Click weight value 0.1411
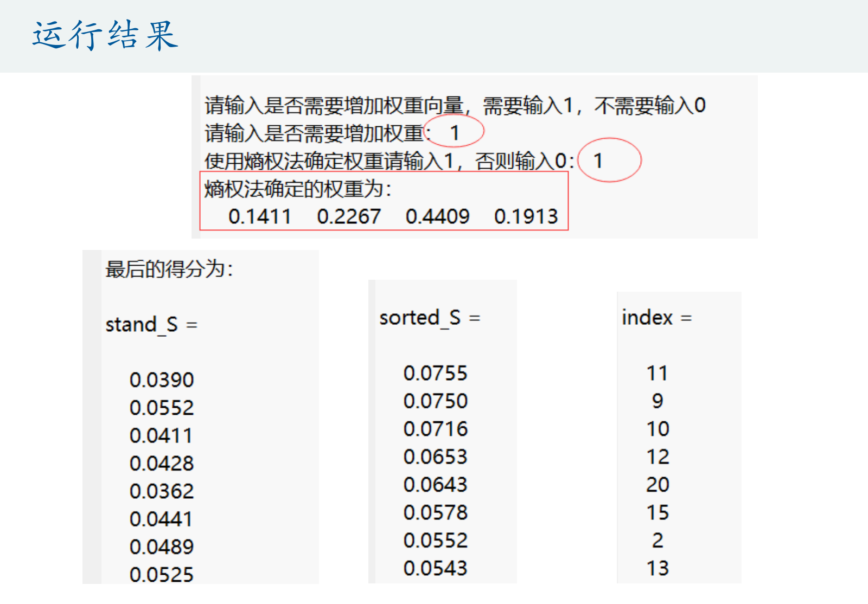Viewport: 868px width, 604px height. [260, 217]
